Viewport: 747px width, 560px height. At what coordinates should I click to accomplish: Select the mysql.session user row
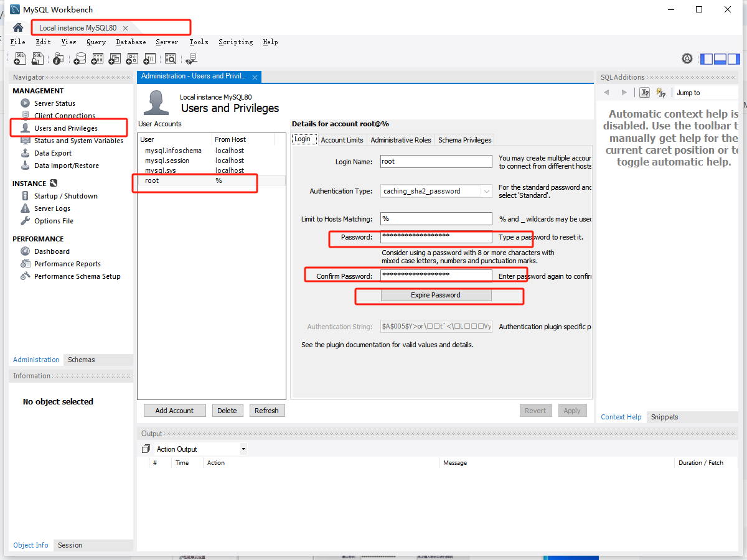tap(212, 161)
